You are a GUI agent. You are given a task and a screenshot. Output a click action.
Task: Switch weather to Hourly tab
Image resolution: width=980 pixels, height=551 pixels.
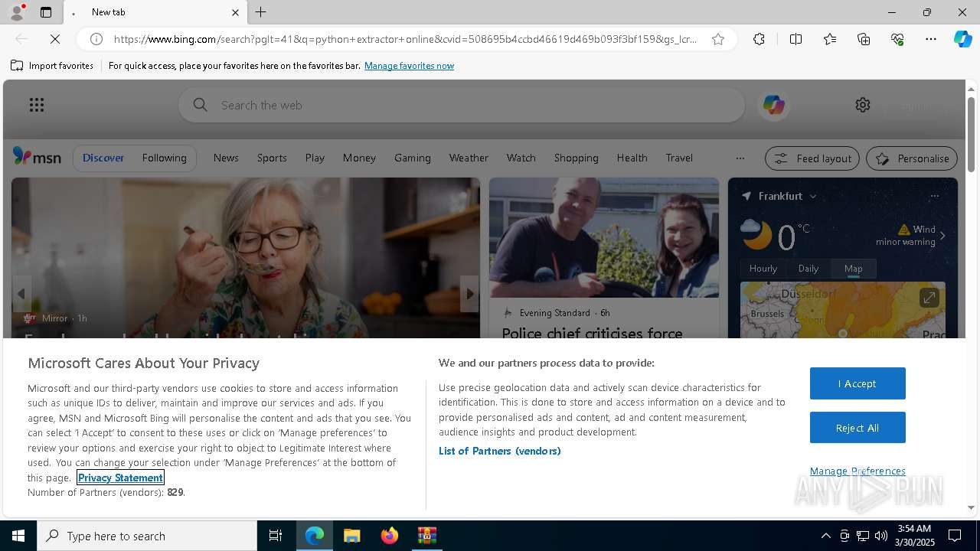point(763,269)
